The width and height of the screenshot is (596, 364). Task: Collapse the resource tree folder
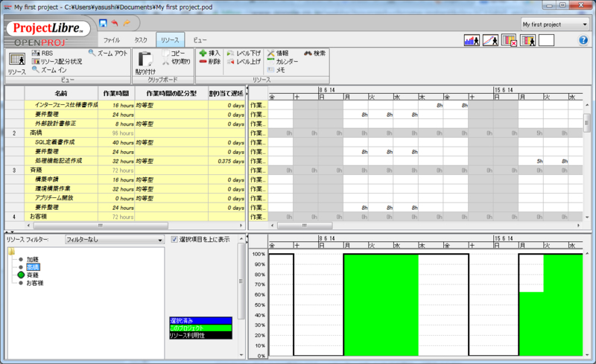pyautogui.click(x=12, y=252)
